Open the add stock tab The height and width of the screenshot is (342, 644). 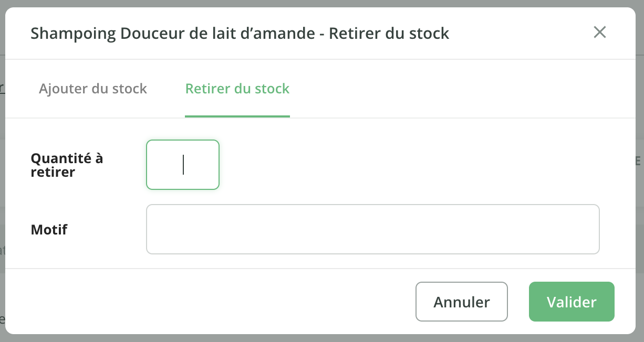pyautogui.click(x=93, y=89)
